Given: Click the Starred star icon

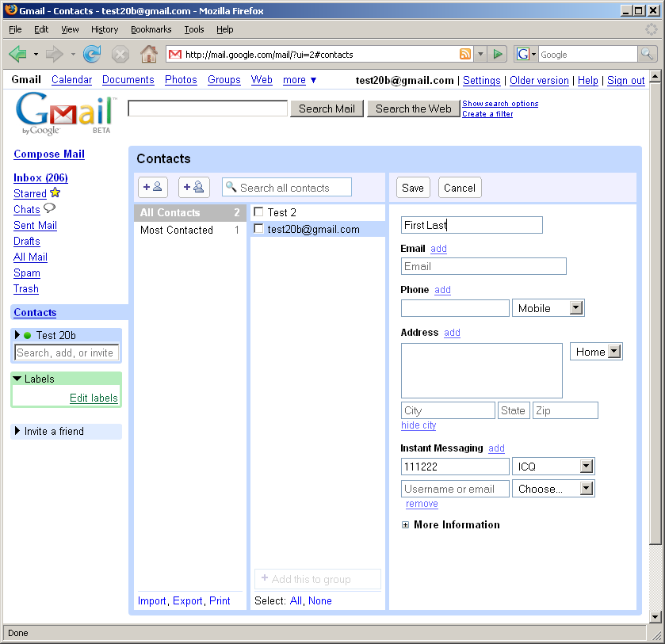Looking at the screenshot, I should coord(55,193).
